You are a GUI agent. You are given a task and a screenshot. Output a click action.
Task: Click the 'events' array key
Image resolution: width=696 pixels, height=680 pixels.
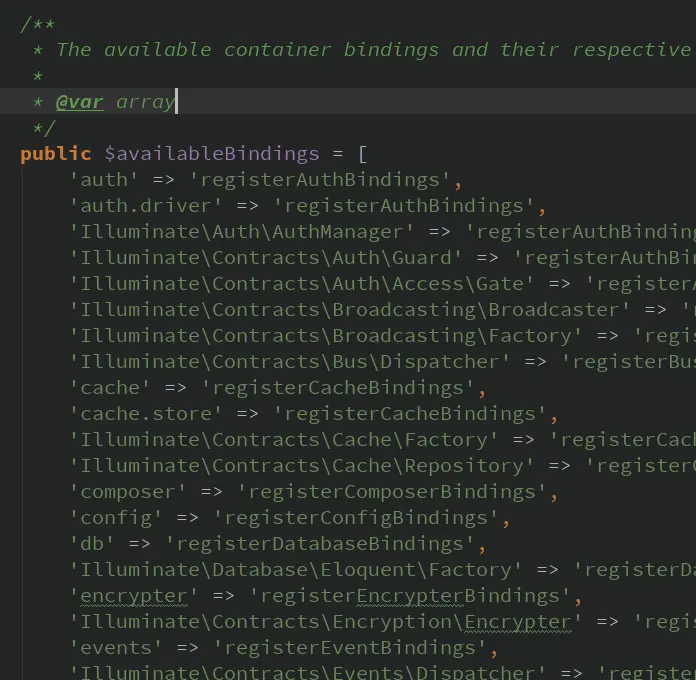[116, 648]
